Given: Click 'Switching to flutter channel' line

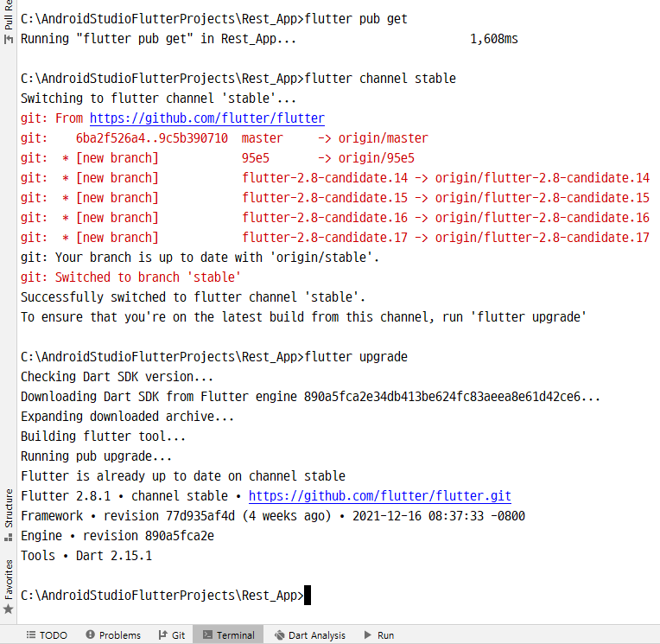Looking at the screenshot, I should click(x=159, y=99).
